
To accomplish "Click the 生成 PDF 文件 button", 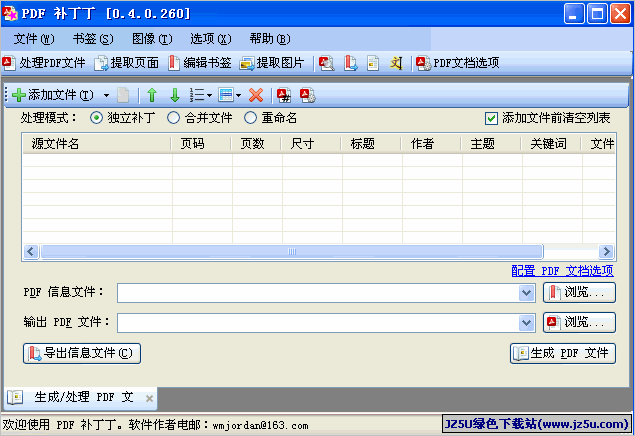I will click(x=563, y=353).
